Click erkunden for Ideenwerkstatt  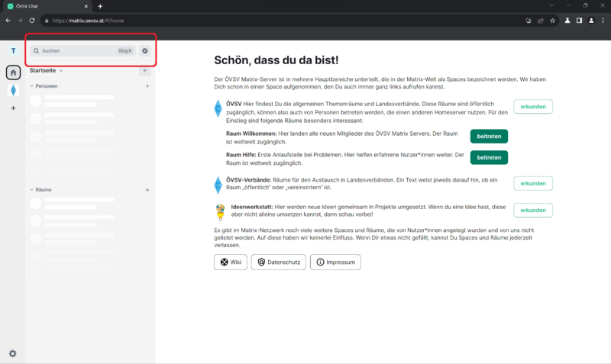point(533,210)
